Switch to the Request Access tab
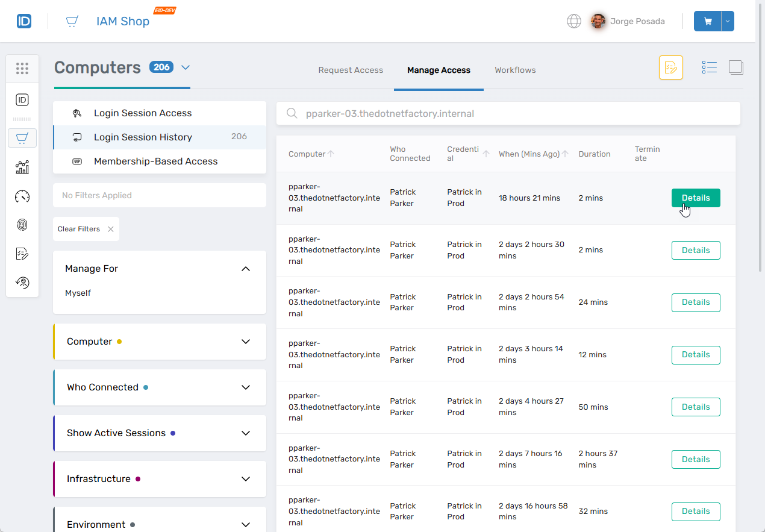The width and height of the screenshot is (765, 532). 351,70
